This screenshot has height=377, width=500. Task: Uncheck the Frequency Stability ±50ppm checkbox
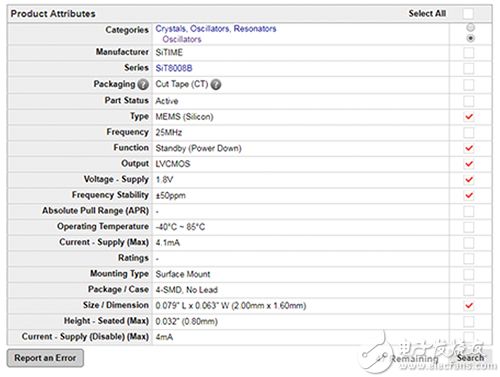tap(469, 195)
